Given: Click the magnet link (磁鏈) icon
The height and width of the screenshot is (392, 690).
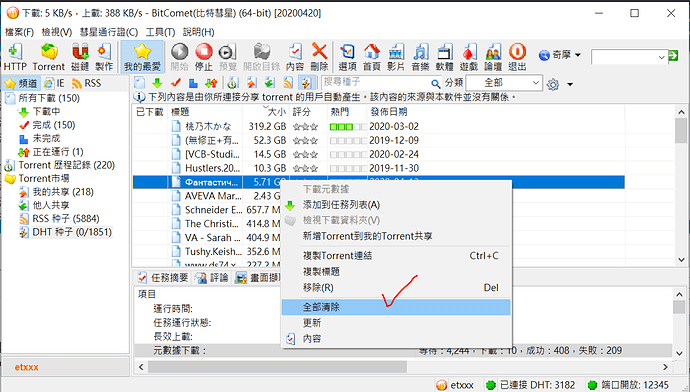Looking at the screenshot, I should (80, 57).
